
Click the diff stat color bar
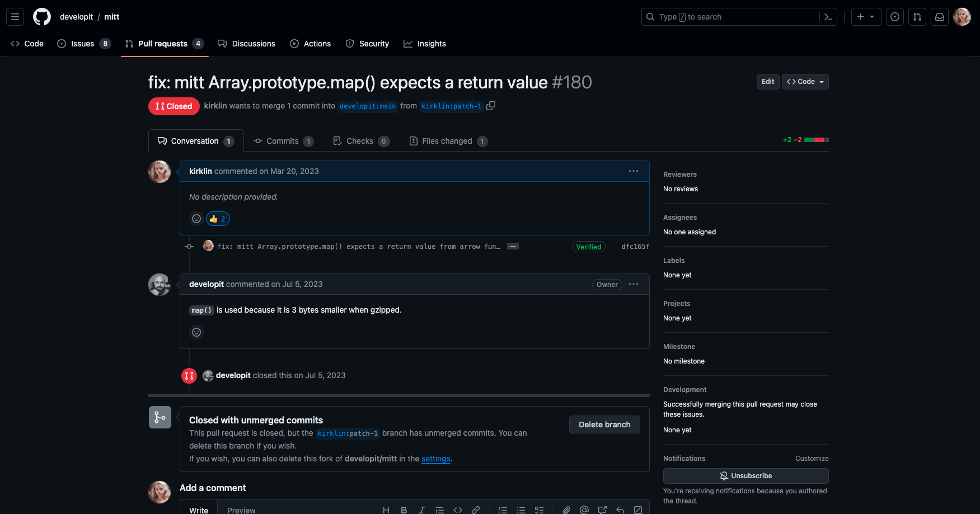click(x=816, y=140)
